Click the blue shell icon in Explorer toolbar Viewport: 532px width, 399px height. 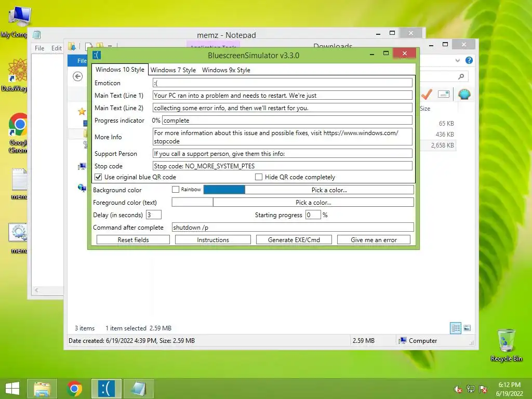(464, 94)
